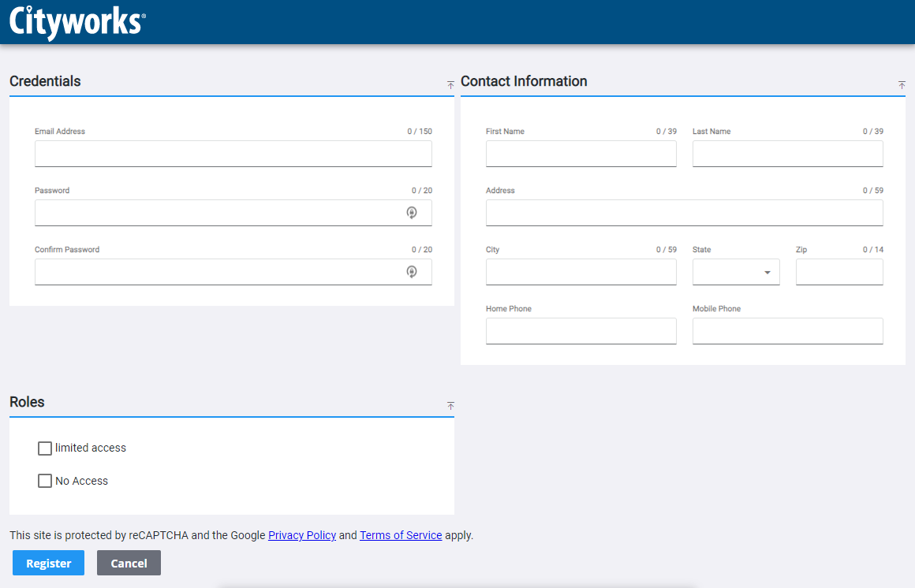This screenshot has height=588, width=915.
Task: Select the Mobile Phone field
Action: (x=787, y=331)
